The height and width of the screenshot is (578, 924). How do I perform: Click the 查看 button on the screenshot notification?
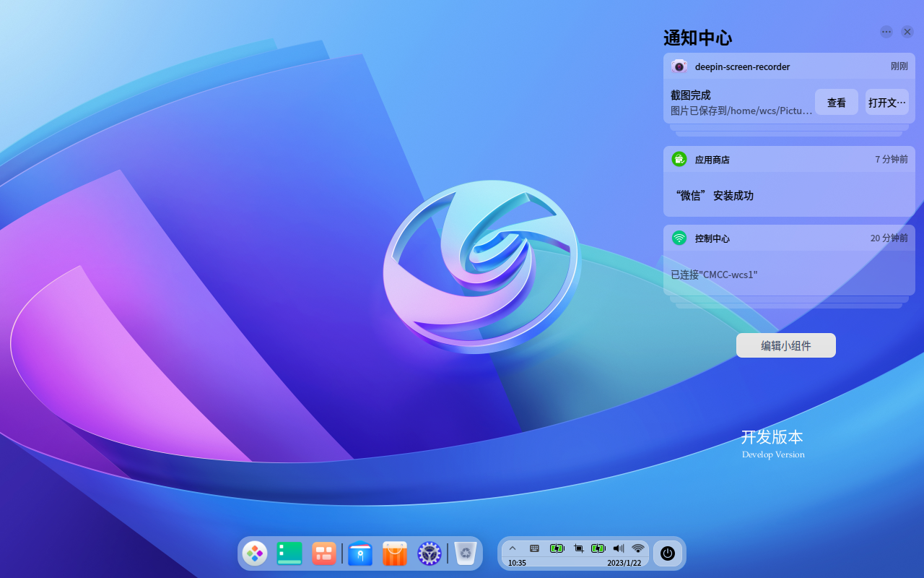pyautogui.click(x=836, y=102)
